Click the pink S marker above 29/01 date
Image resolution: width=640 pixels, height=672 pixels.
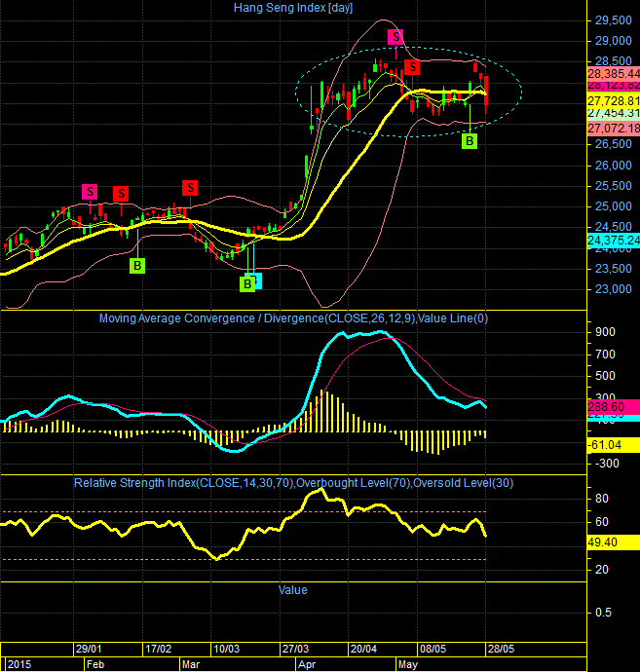click(90, 192)
